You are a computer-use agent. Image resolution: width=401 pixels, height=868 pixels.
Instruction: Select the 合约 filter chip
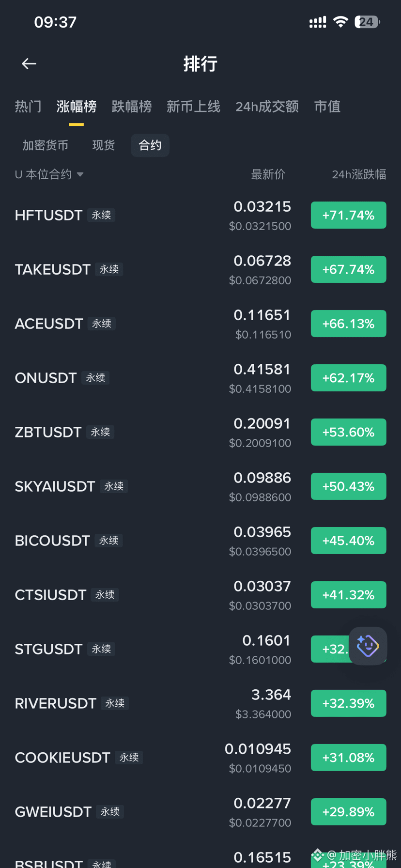tap(150, 145)
